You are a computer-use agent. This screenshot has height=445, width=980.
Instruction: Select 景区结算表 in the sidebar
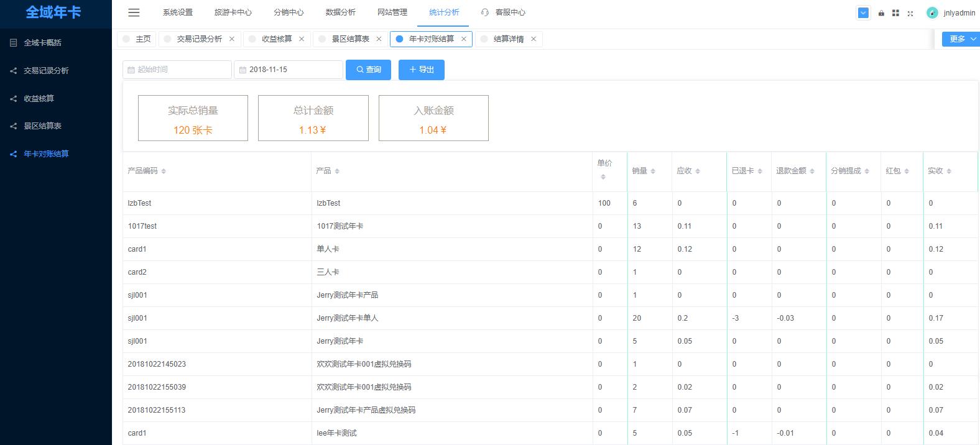[42, 126]
